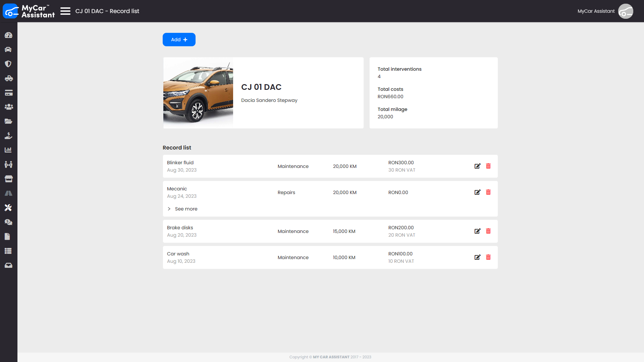The height and width of the screenshot is (362, 644).
Task: Click the Record list heading
Action: (x=177, y=148)
